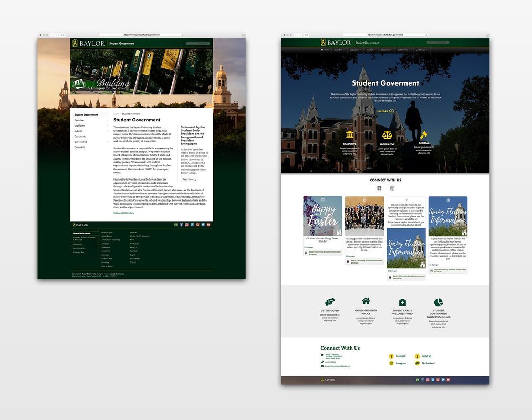Image resolution: width=532 pixels, height=420 pixels.
Task: Go to Home in the right navbar
Action: 325,50
